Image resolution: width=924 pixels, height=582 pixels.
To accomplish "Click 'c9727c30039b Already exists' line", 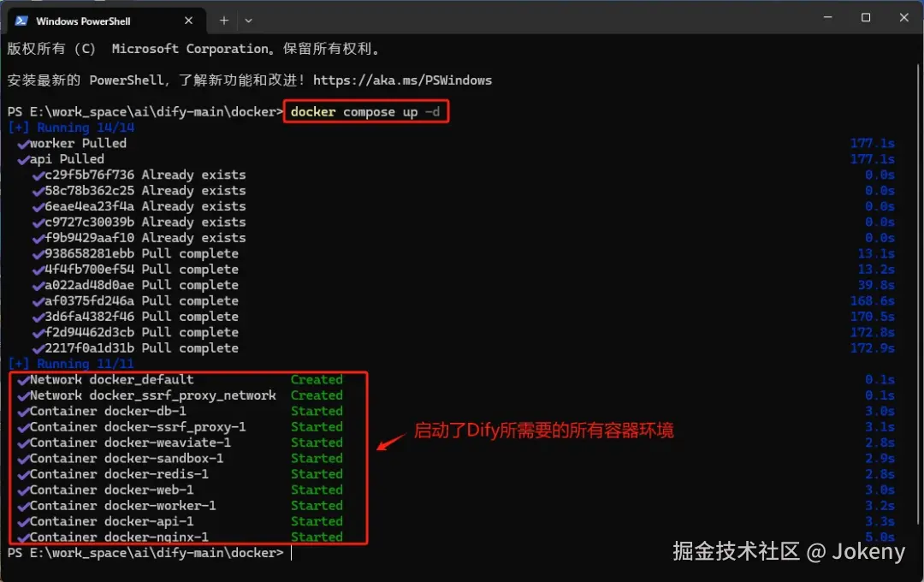I will (139, 223).
